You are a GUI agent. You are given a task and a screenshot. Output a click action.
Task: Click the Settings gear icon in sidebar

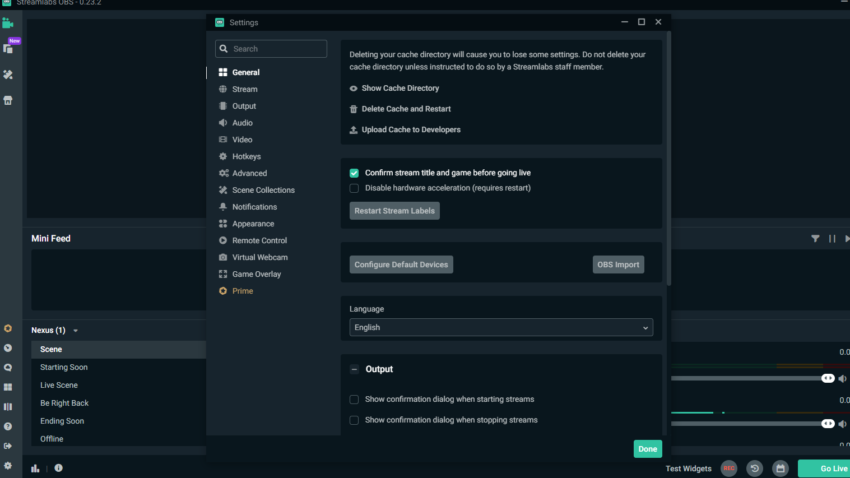click(8, 466)
